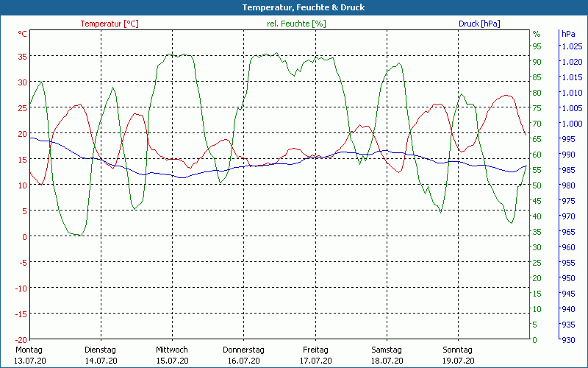Click blue pressure axis value "1.025"
The image size is (588, 368).
[572, 46]
